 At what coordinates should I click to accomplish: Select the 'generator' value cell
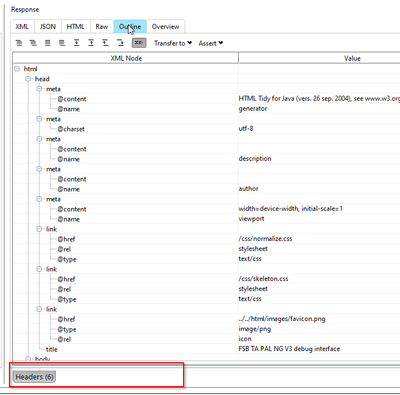tap(253, 109)
